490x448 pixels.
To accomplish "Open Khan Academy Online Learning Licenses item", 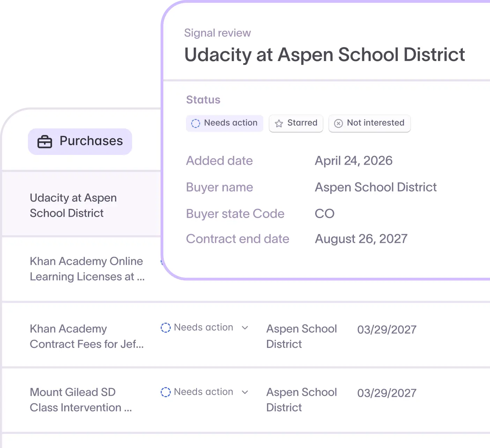I will coord(87,269).
